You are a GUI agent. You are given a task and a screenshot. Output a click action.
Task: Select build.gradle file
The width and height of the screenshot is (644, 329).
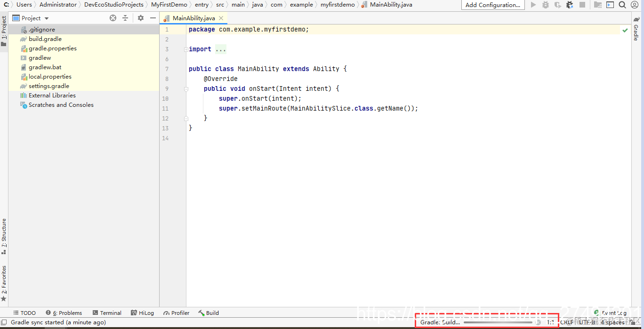pos(84,39)
